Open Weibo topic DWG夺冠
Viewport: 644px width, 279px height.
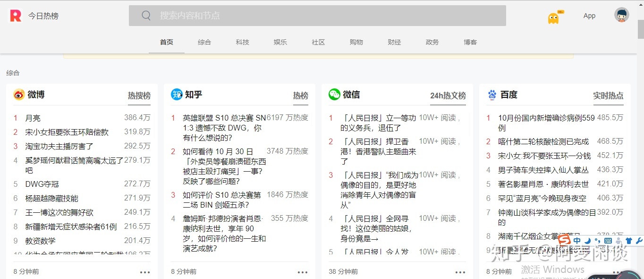tap(42, 184)
